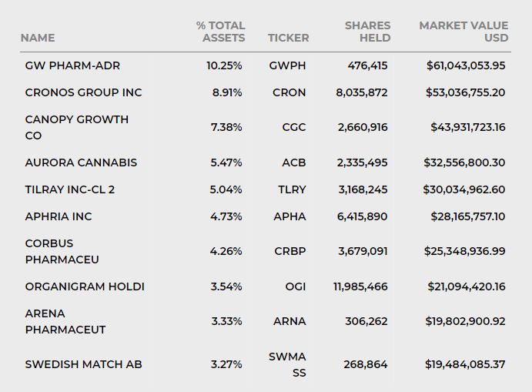Select the ORGANIGRAM HOLDI name

85,286
